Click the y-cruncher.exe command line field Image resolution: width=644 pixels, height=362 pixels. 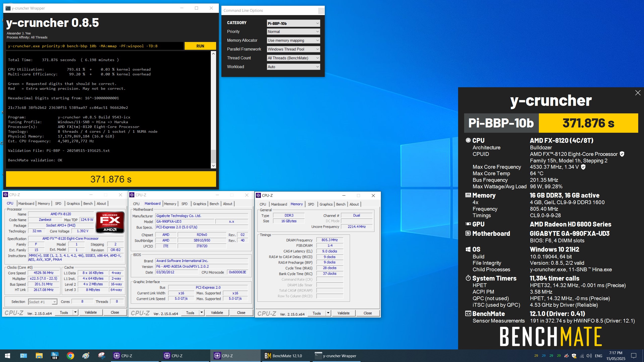pos(95,46)
